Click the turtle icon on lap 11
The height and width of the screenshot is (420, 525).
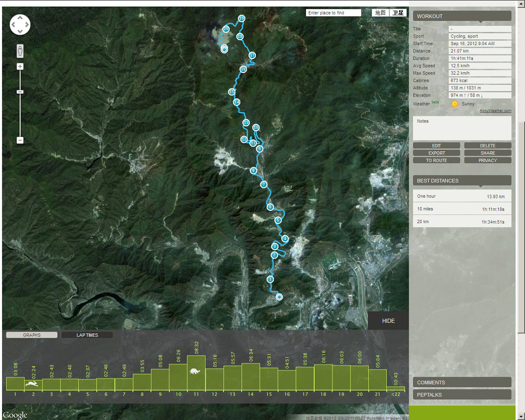pos(195,371)
